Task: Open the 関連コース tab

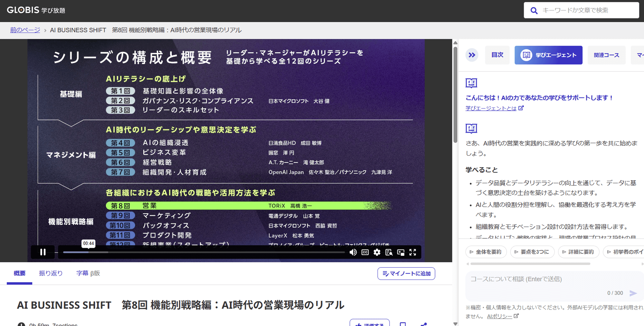Action: coord(606,55)
